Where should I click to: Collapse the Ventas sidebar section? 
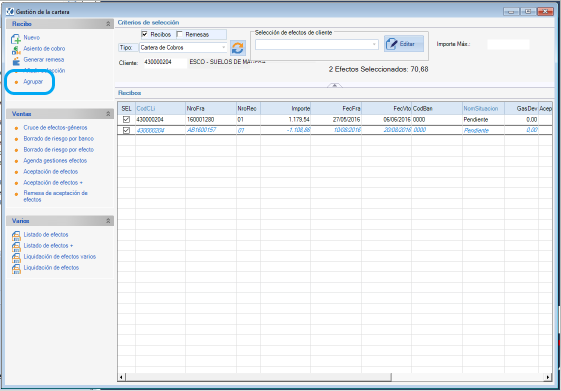pyautogui.click(x=108, y=114)
